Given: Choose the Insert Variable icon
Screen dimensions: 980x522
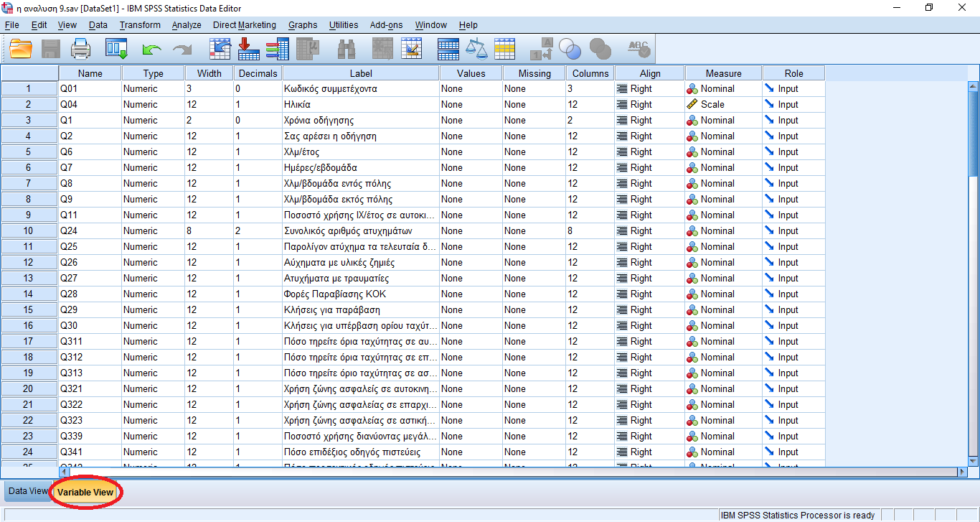Looking at the screenshot, I should click(x=412, y=49).
